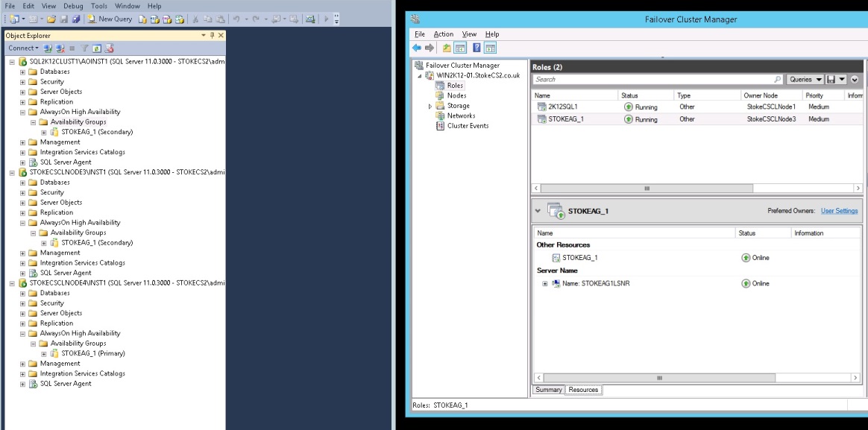Image resolution: width=868 pixels, height=430 pixels.
Task: Click the blue Help icon in Cluster Manager toolbar
Action: 477,48
